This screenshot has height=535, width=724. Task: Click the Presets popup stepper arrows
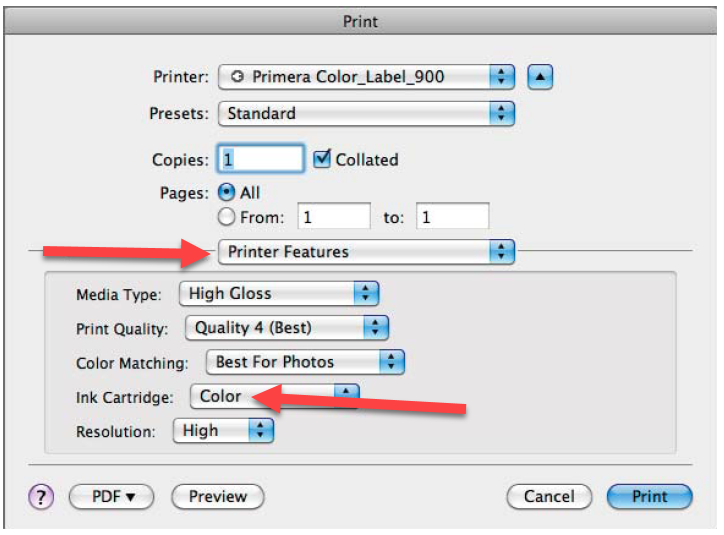coord(501,113)
